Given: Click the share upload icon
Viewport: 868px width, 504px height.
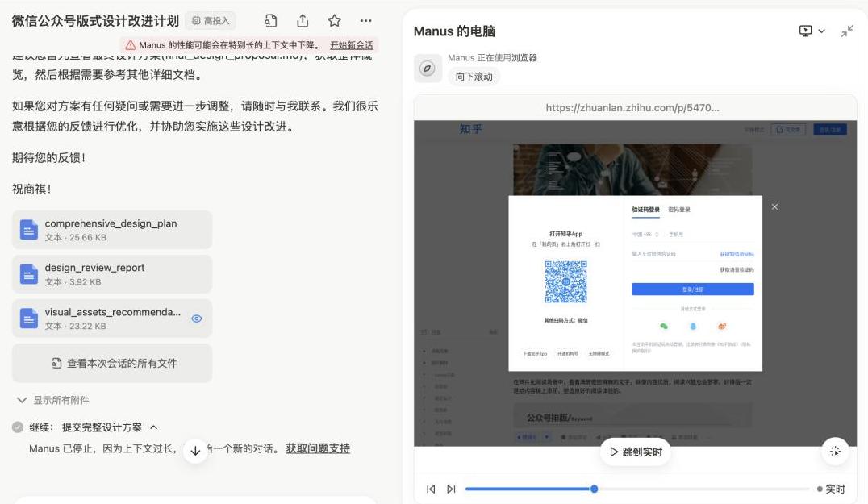Looking at the screenshot, I should coord(303,21).
